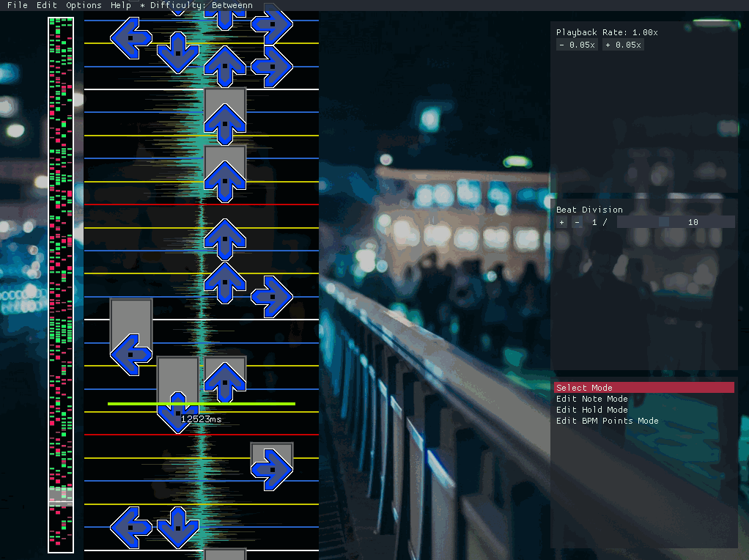
Task: Open the Options menu
Action: (x=84, y=5)
